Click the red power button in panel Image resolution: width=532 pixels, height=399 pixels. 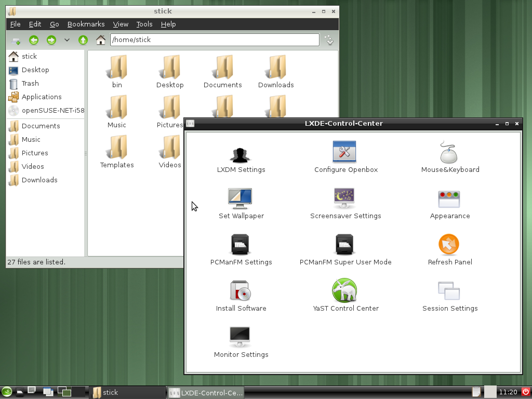point(525,392)
